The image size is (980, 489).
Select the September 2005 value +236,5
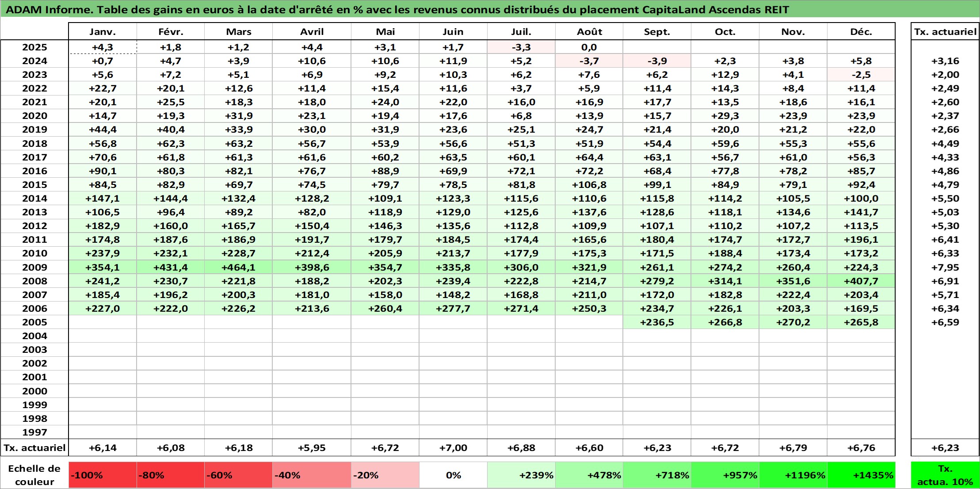coord(657,322)
